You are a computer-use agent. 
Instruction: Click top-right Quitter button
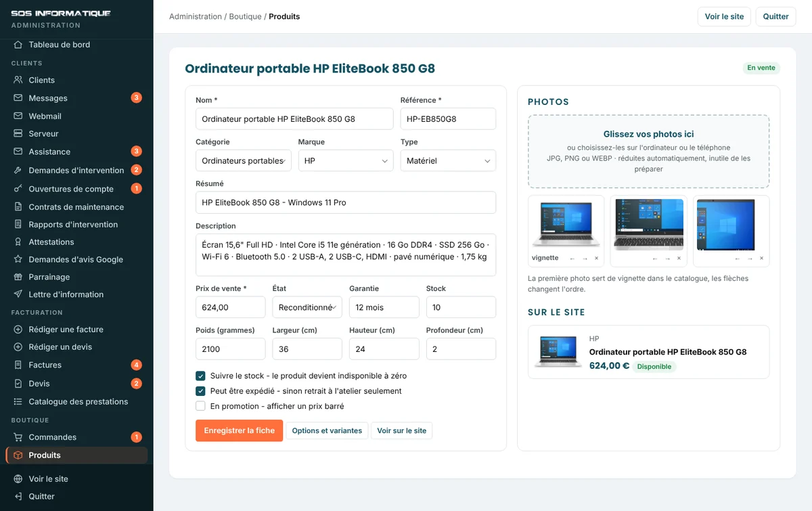point(775,16)
